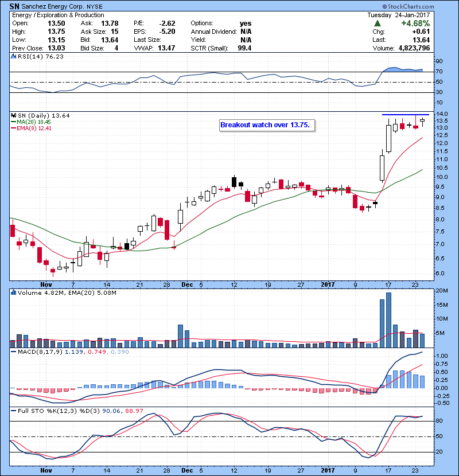
Task: Click the EPS value -5.20
Action: (168, 32)
